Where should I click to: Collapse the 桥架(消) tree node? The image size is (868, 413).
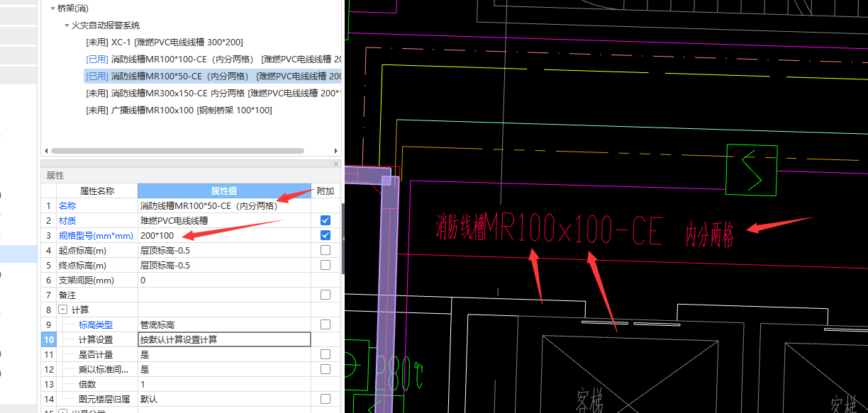point(52,8)
